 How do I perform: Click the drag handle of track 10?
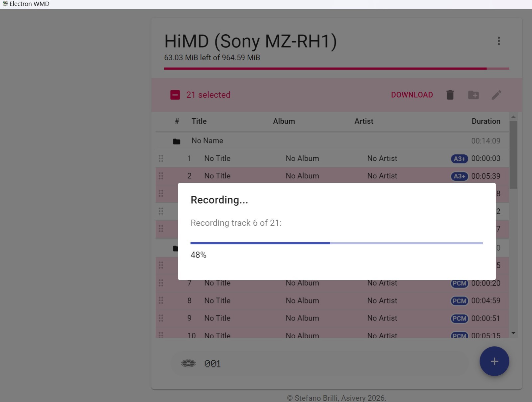(x=161, y=335)
